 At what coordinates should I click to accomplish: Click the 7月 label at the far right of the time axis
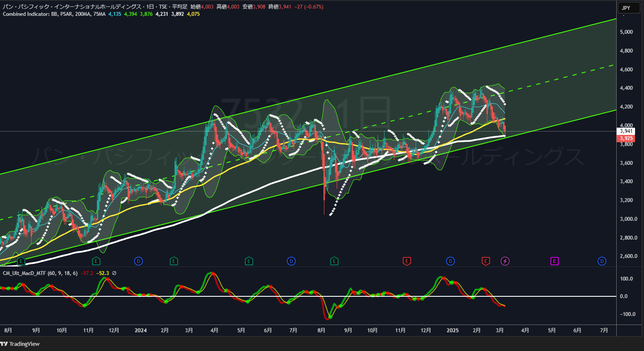pos(604,331)
